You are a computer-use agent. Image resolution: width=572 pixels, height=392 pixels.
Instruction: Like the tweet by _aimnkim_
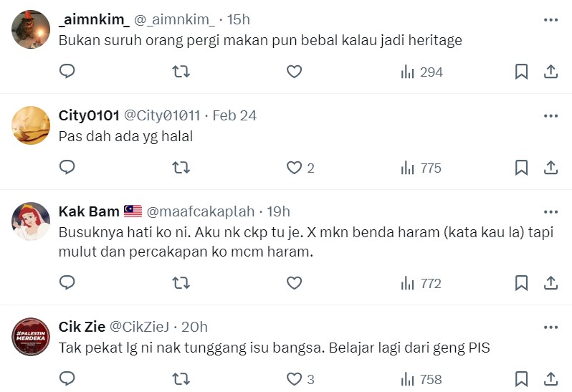pos(294,72)
